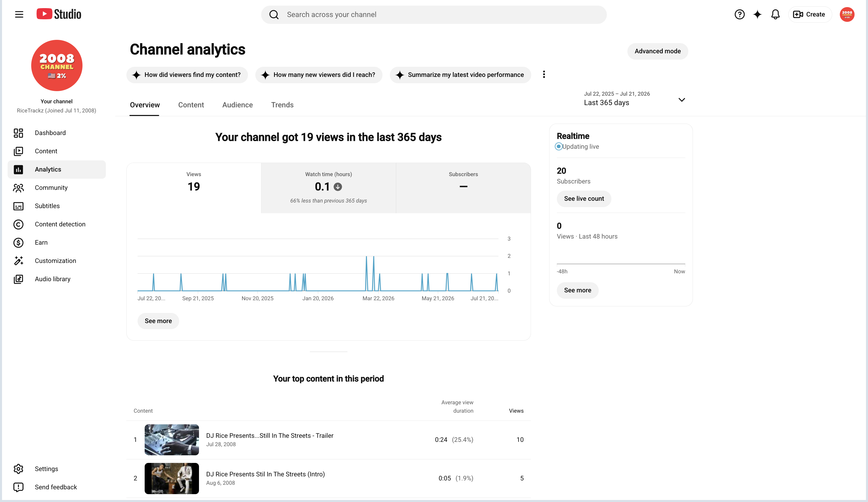Open the Still In The Streets Trailer thumbnail
This screenshot has width=868, height=502.
172,440
